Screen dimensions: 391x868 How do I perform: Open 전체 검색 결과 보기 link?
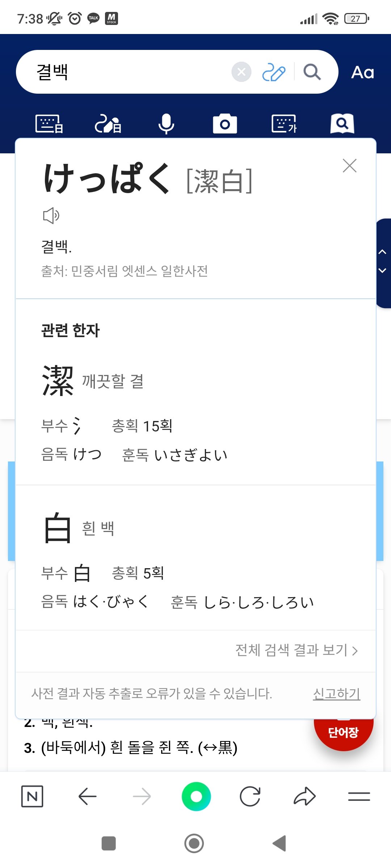click(297, 650)
